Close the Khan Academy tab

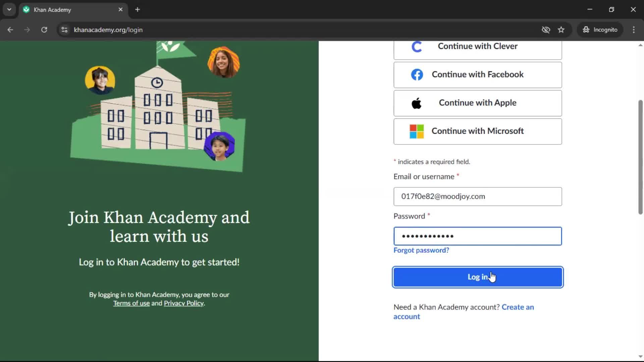121,10
